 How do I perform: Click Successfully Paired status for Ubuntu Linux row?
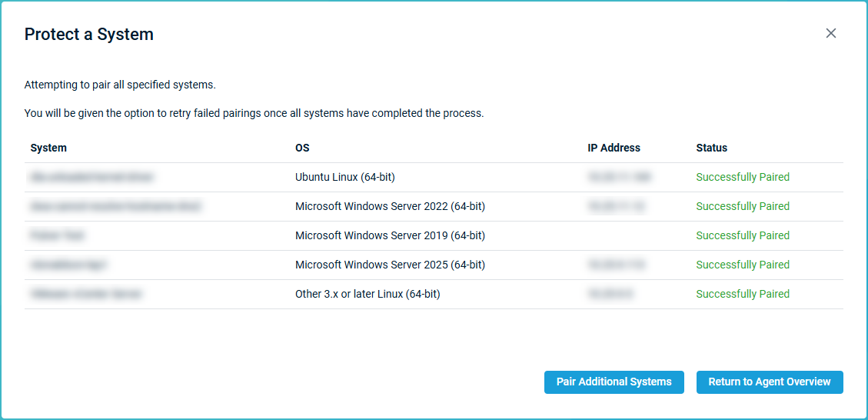[x=742, y=177]
